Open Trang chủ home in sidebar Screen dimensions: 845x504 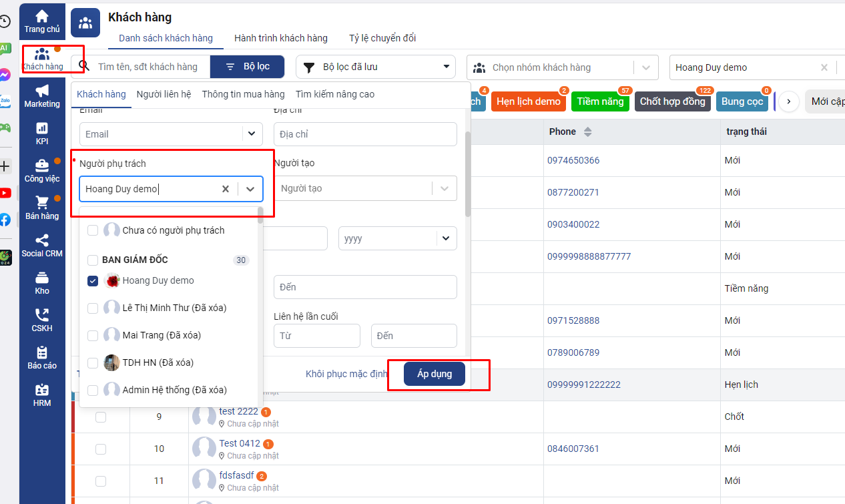(x=42, y=21)
